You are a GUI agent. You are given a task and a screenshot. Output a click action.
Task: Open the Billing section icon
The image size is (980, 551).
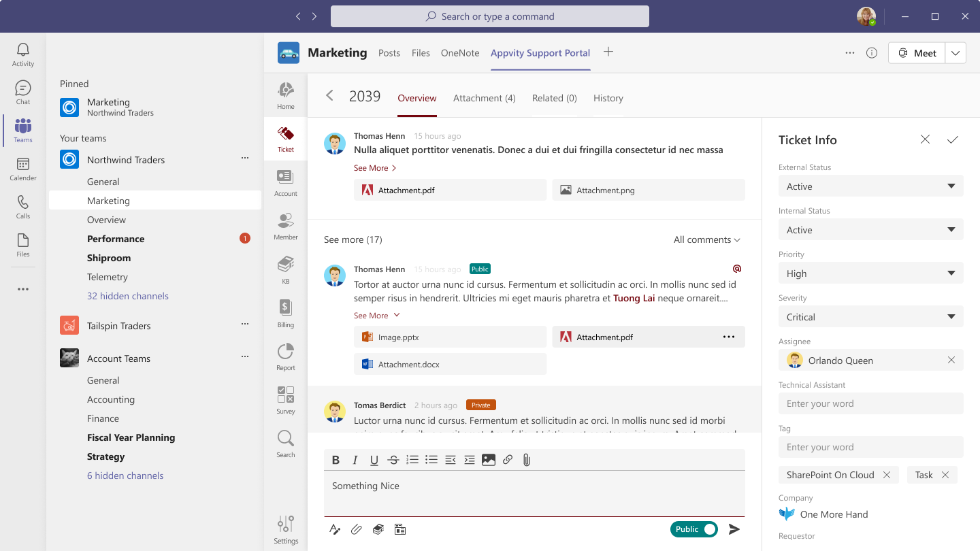pyautogui.click(x=286, y=313)
